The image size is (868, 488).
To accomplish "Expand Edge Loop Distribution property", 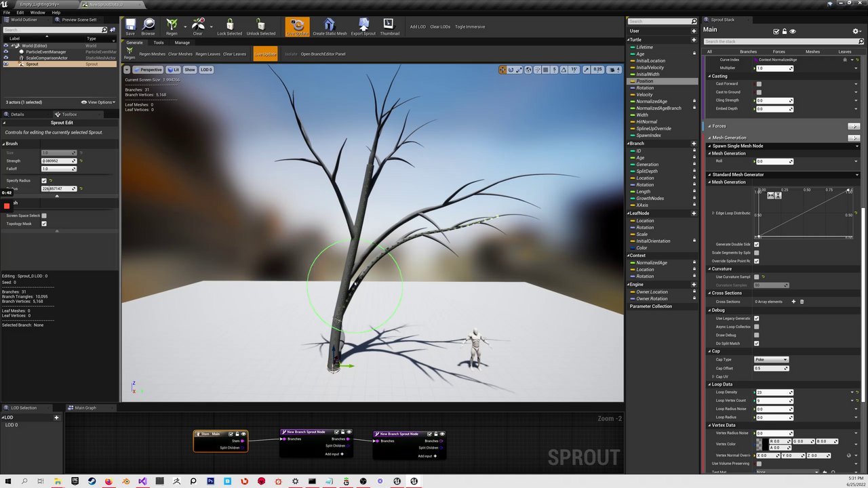I will coord(713,213).
